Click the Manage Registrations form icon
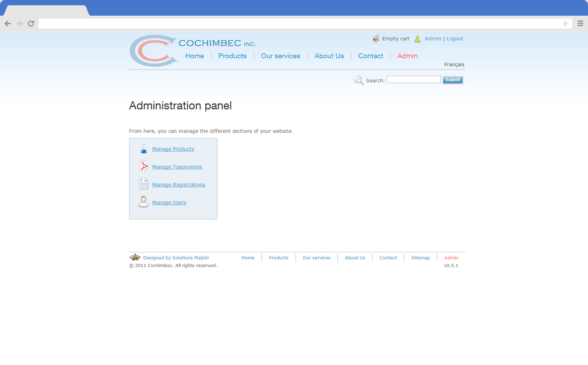Viewport: 588px width, 365px height. (143, 183)
